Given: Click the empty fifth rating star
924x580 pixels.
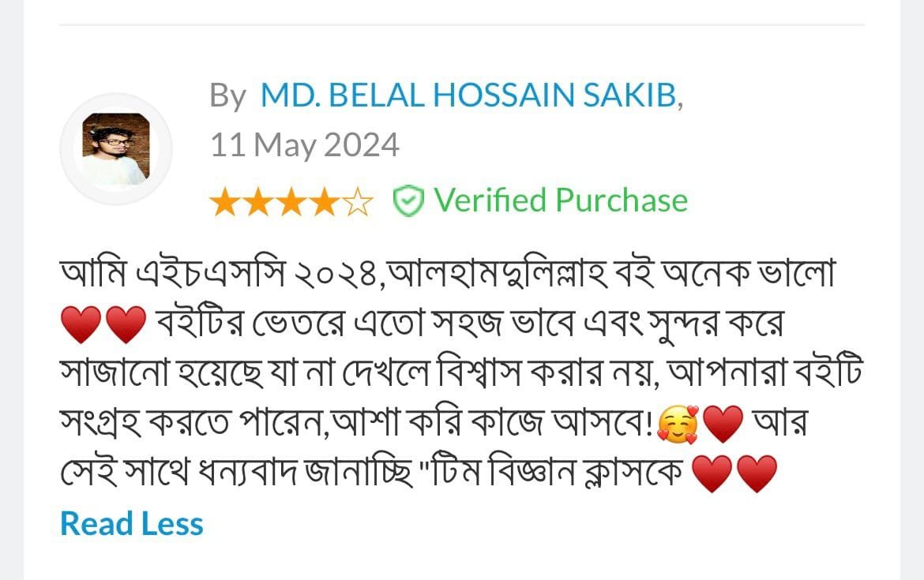Looking at the screenshot, I should [x=357, y=202].
